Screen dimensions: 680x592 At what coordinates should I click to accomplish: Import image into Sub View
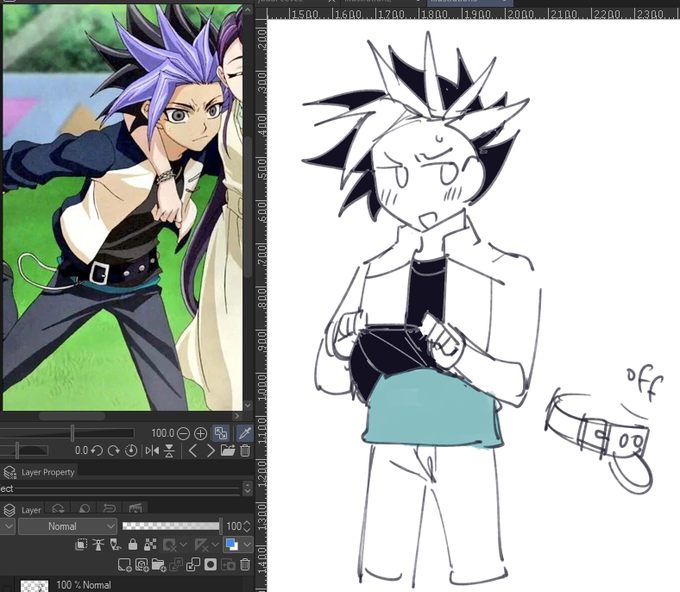click(228, 451)
